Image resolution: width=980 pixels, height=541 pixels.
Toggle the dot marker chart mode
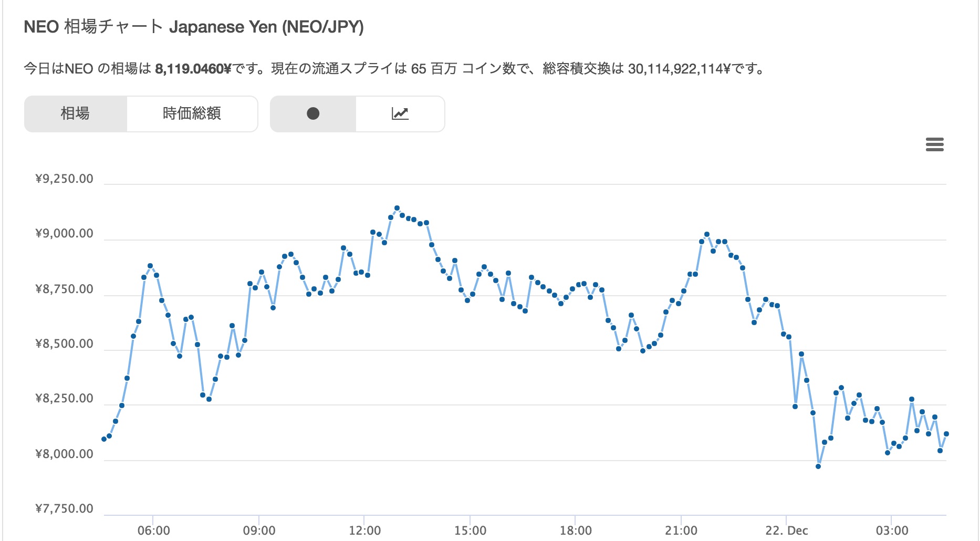pos(313,113)
